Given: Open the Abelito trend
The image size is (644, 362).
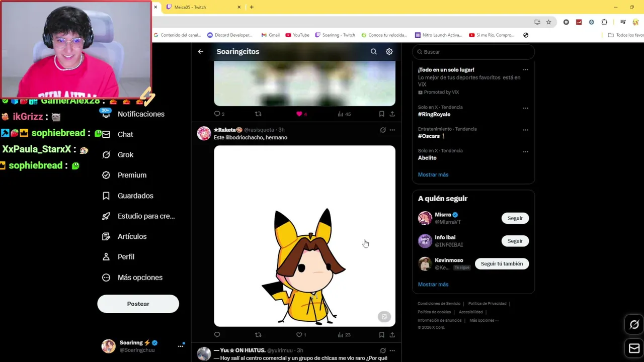Looking at the screenshot, I should point(427,158).
